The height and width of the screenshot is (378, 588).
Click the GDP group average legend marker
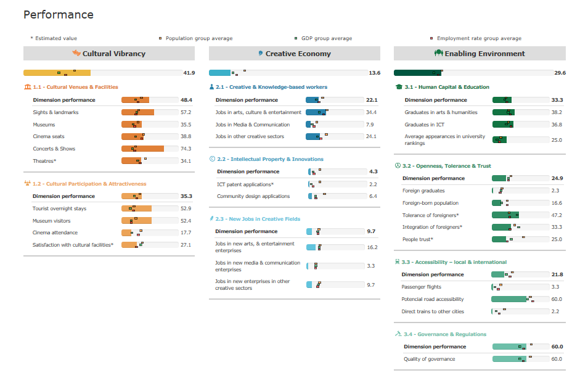point(296,38)
